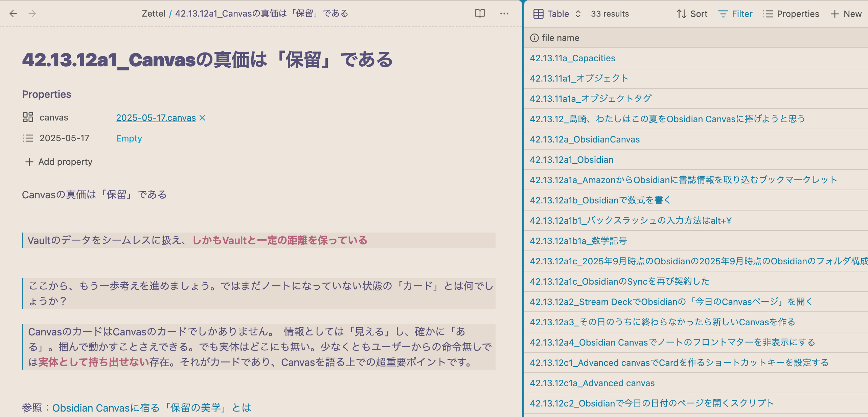Click Zettel in the breadcrumb path
868x417 pixels.
click(153, 14)
